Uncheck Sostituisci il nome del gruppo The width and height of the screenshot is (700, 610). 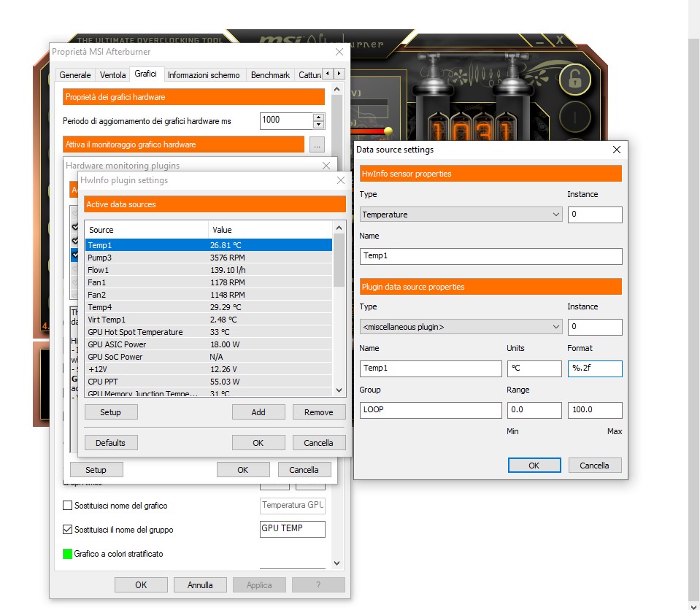[67, 529]
